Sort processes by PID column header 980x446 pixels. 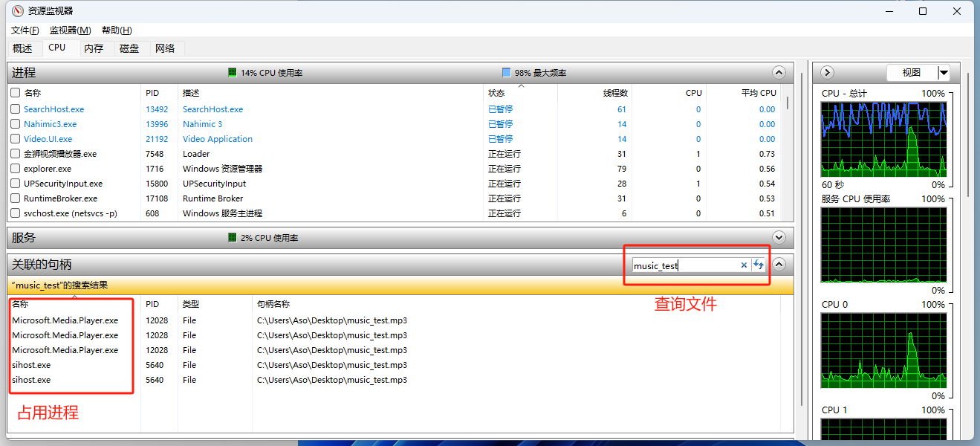pyautogui.click(x=159, y=93)
